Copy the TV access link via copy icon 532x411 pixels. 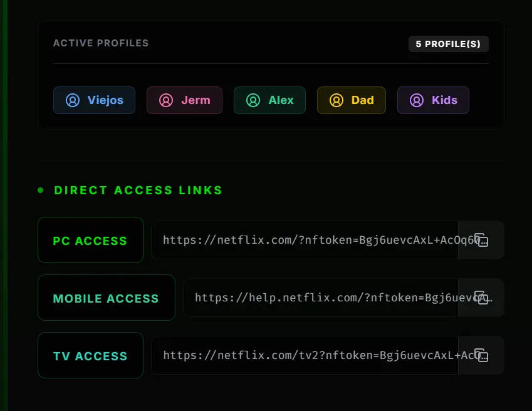click(481, 355)
